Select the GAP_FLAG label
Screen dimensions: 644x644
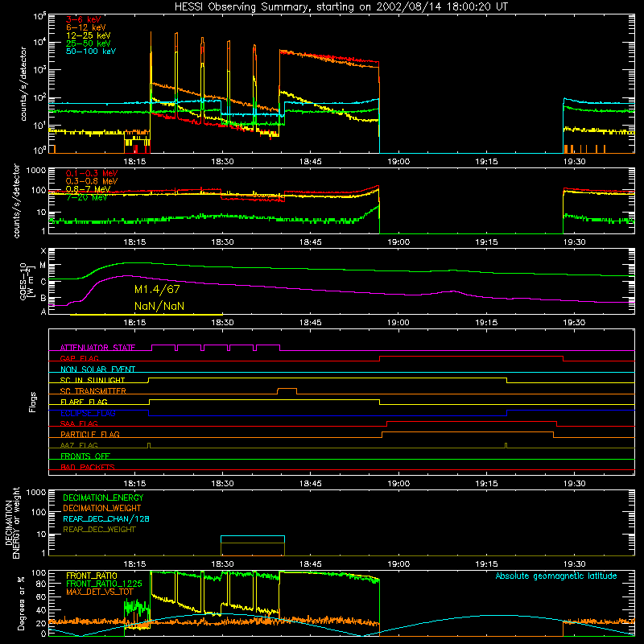coord(79,358)
